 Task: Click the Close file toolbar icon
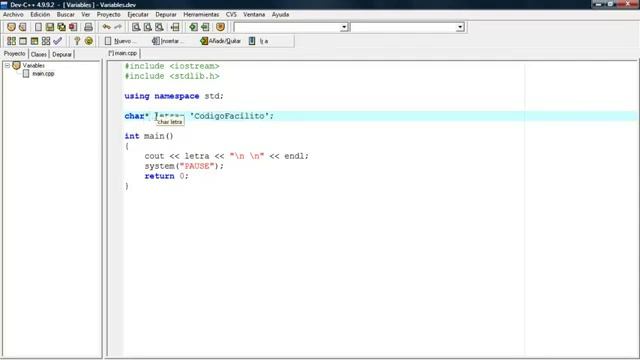[x=73, y=27]
